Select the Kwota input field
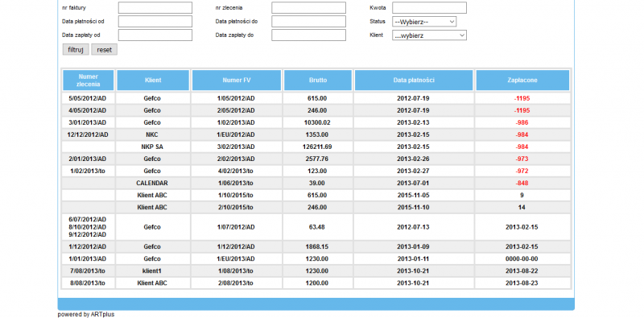 429,8
